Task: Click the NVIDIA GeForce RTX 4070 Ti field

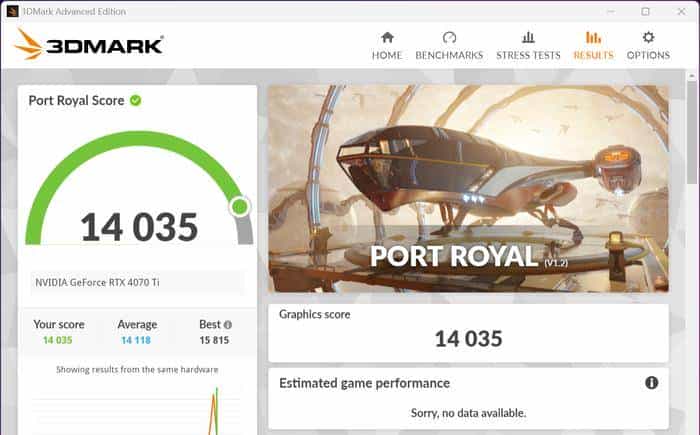Action: [x=138, y=283]
